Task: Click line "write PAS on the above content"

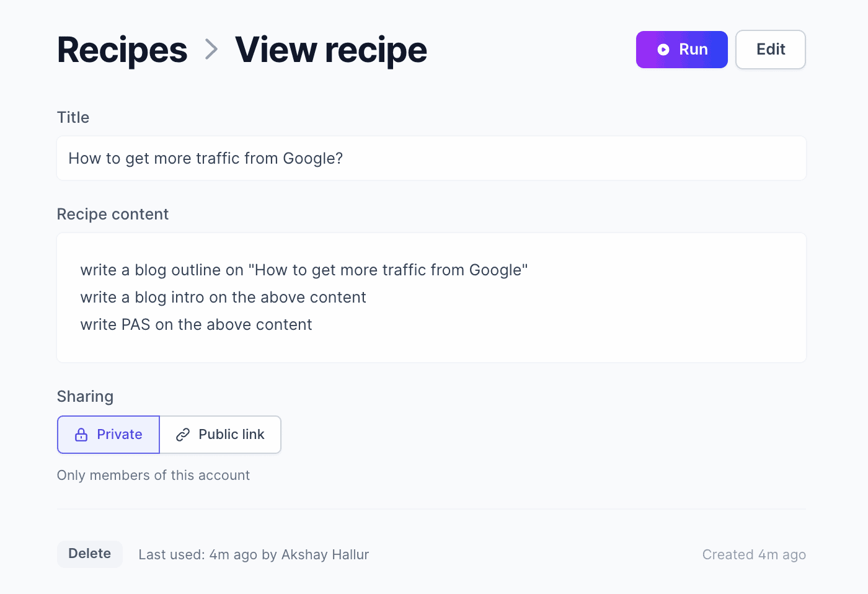Action: click(196, 325)
